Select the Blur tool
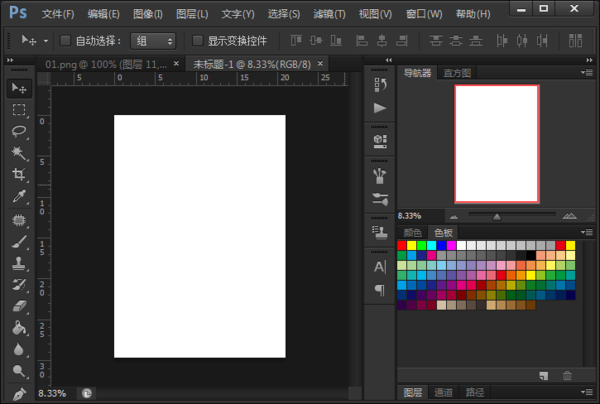 point(19,349)
